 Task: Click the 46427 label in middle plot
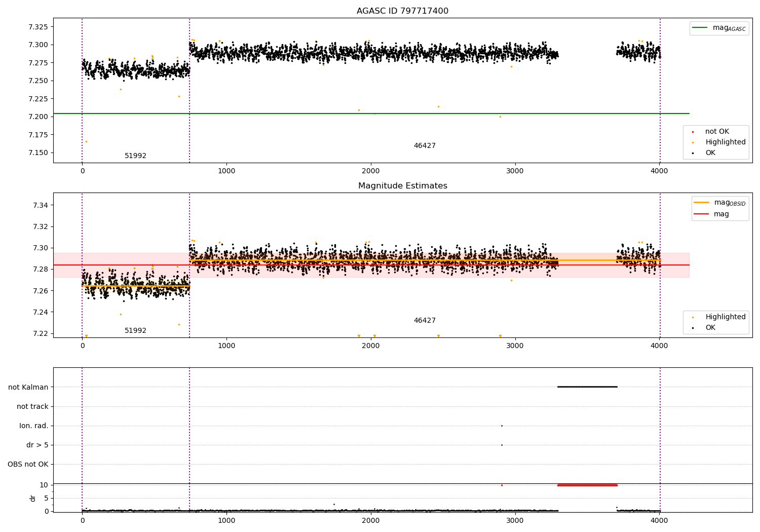(425, 321)
